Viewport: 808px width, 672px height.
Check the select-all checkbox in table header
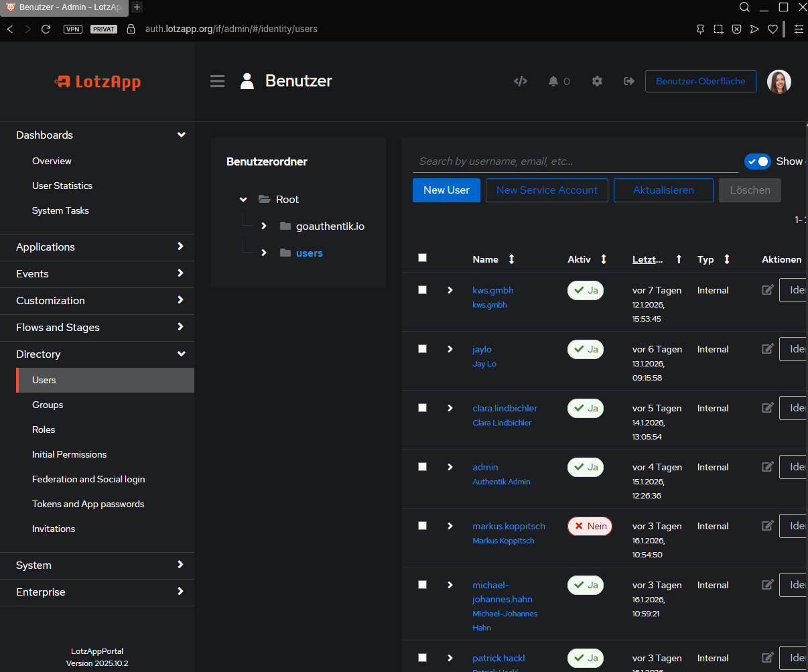(x=422, y=258)
